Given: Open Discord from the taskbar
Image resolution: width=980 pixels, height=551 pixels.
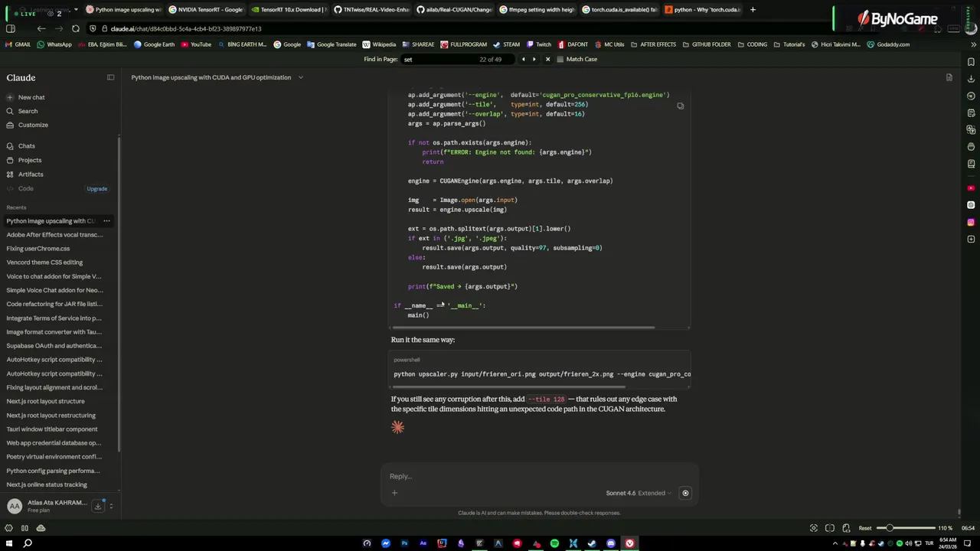Looking at the screenshot, I should [x=610, y=543].
